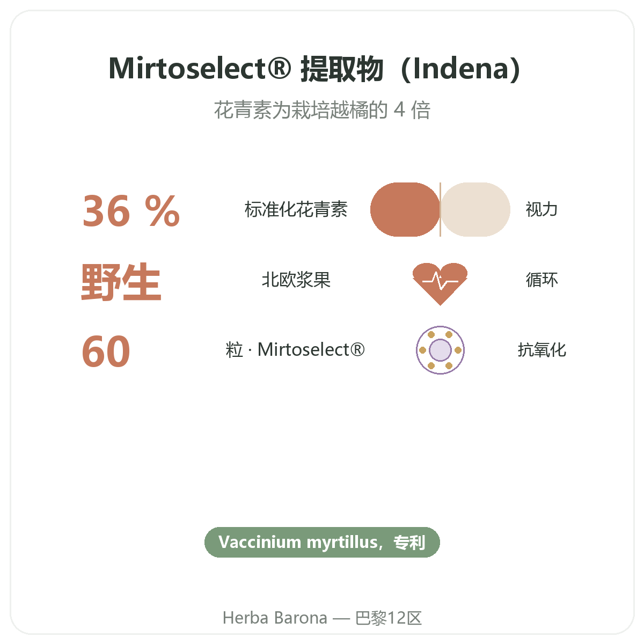Click the 专利 word in green badge
This screenshot has height=644, width=644.
point(409,542)
